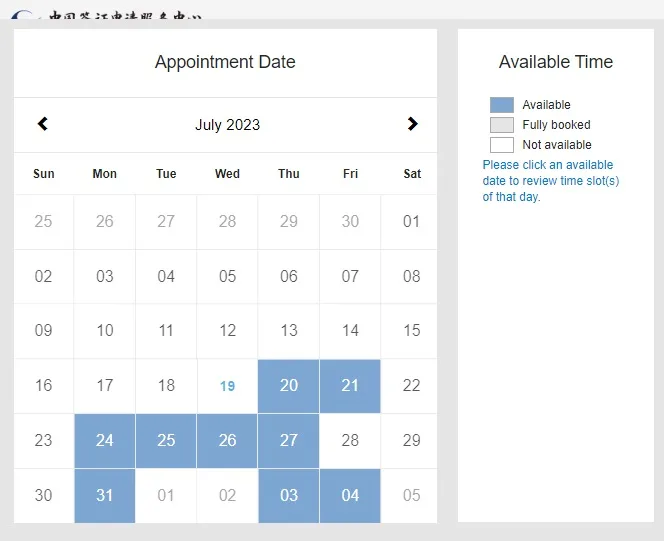Click unavailable date July 17
Image resolution: width=664 pixels, height=541 pixels.
(x=105, y=386)
